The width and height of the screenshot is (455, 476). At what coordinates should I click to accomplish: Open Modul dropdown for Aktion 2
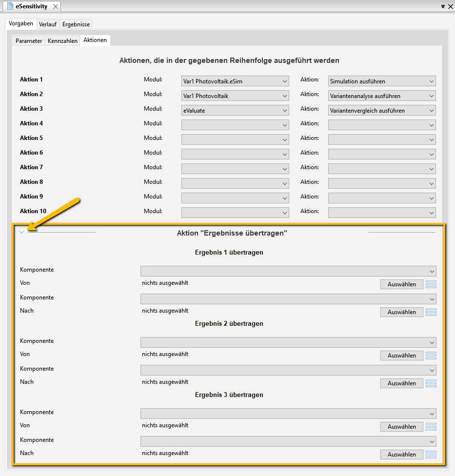pyautogui.click(x=235, y=96)
